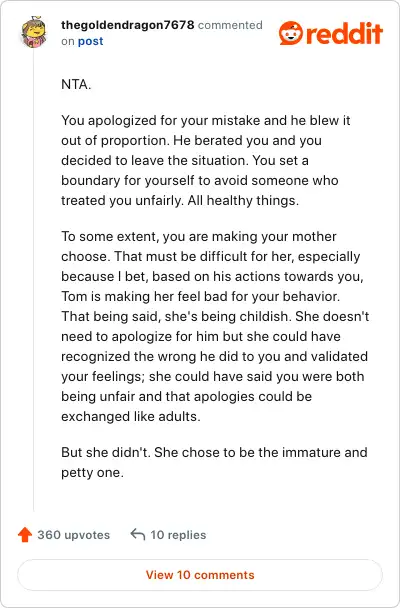Click the gray "commented" text in header
400x608 pixels.
click(230, 25)
